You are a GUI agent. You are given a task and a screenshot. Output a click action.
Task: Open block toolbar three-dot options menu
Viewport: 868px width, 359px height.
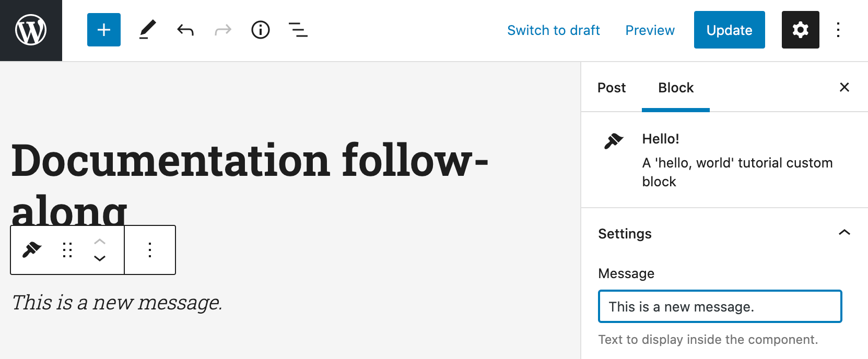pyautogui.click(x=150, y=250)
